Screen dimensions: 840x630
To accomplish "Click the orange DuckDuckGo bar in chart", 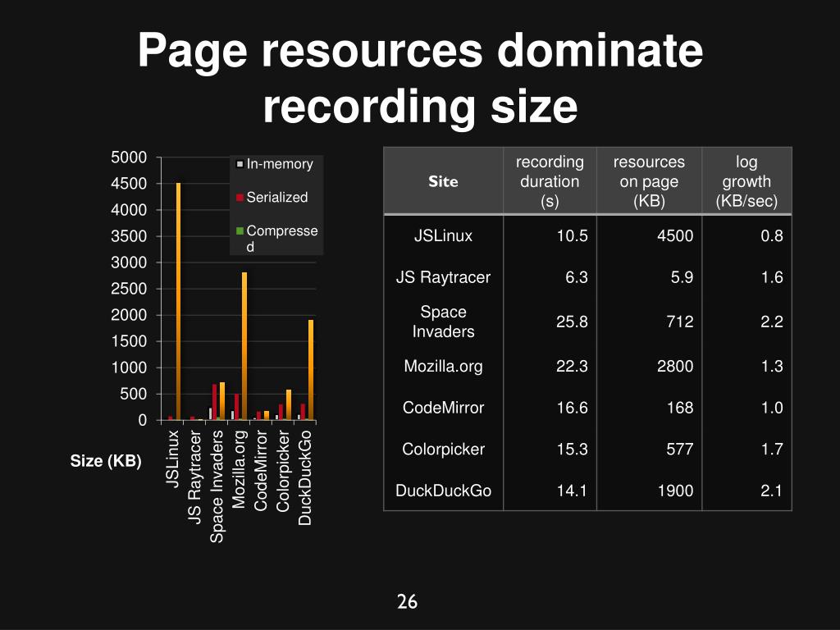I will 311,370.
